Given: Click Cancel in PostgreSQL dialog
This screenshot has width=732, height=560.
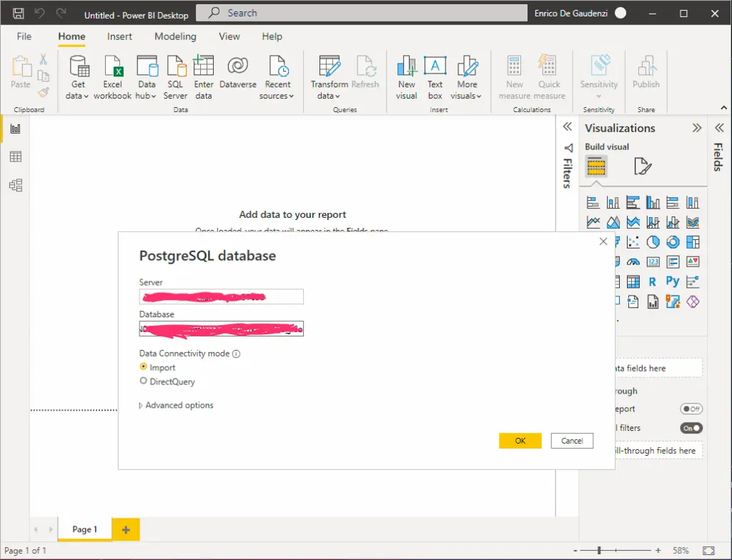Looking at the screenshot, I should point(572,441).
